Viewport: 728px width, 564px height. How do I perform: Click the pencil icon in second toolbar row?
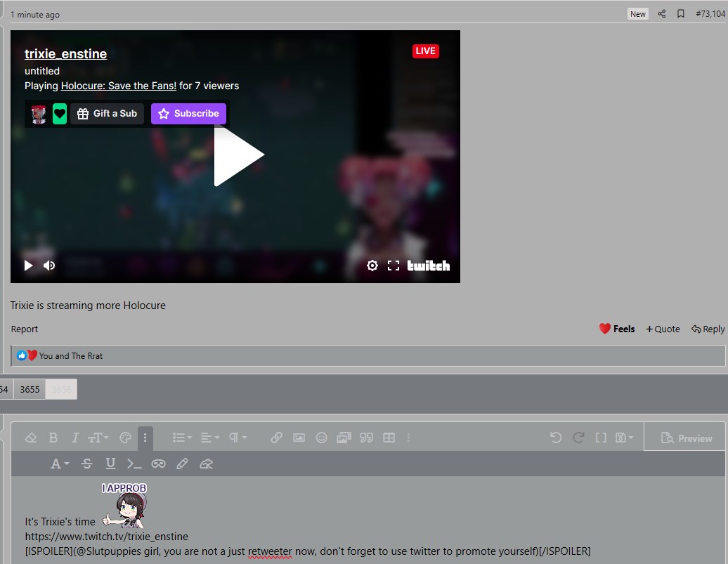point(183,464)
